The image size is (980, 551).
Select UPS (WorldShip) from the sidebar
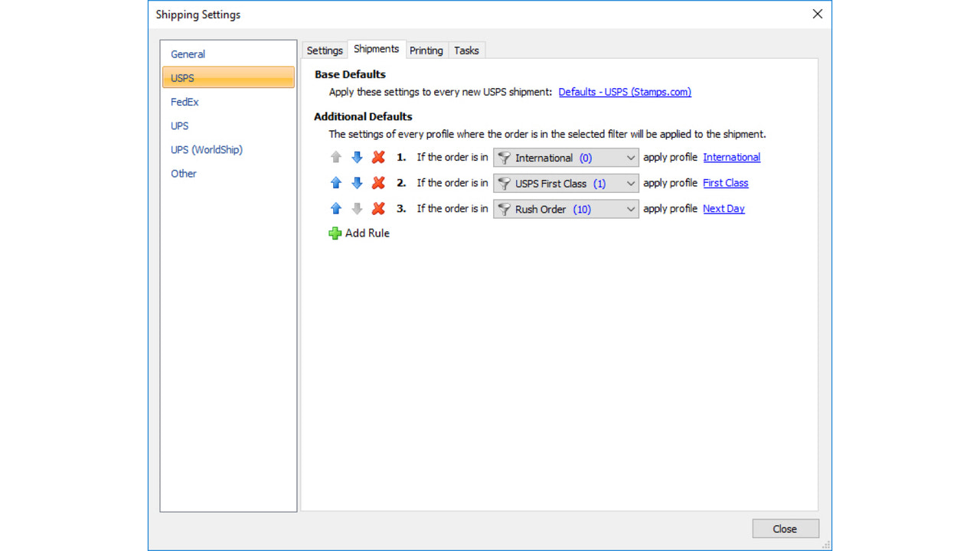tap(206, 149)
